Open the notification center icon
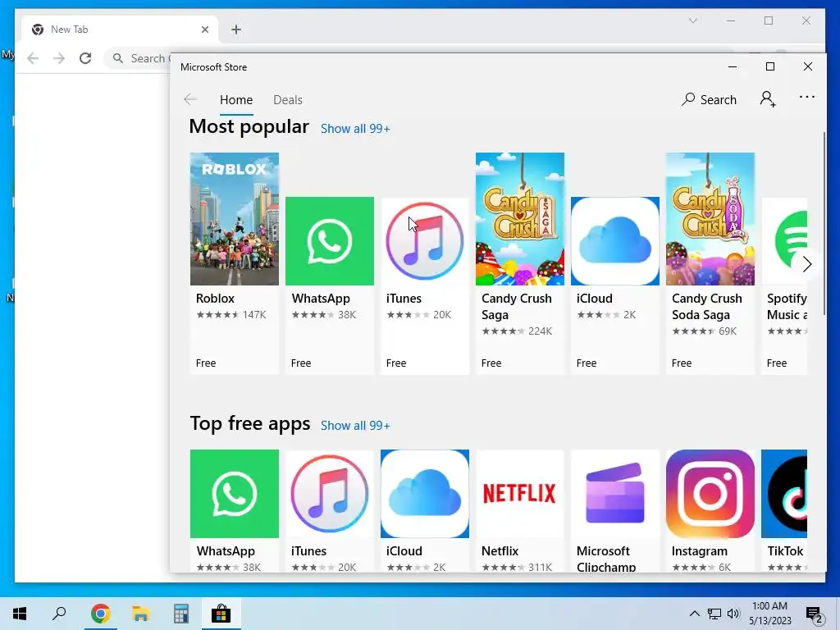Viewport: 840px width, 630px height. tap(814, 614)
